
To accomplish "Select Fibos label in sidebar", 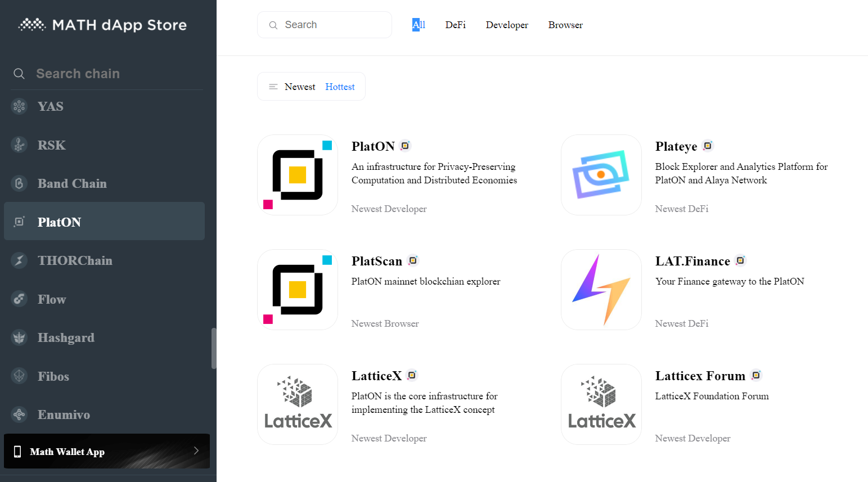I will [x=53, y=376].
